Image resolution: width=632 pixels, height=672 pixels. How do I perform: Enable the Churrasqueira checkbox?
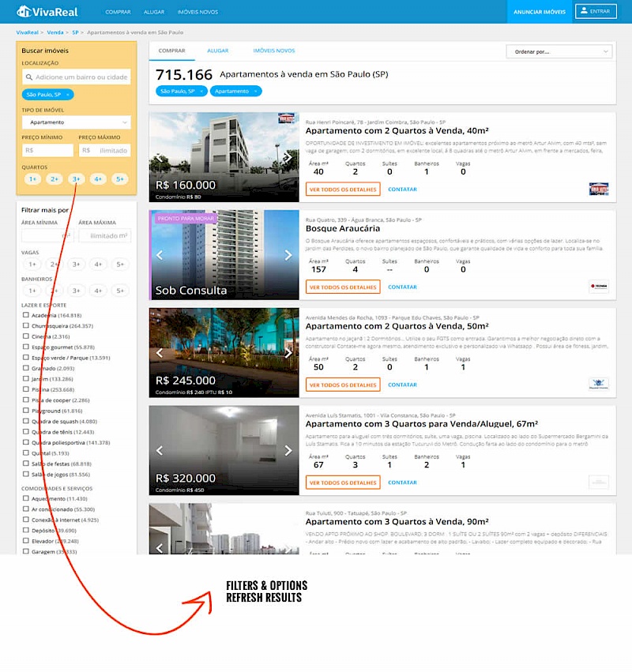point(26,325)
